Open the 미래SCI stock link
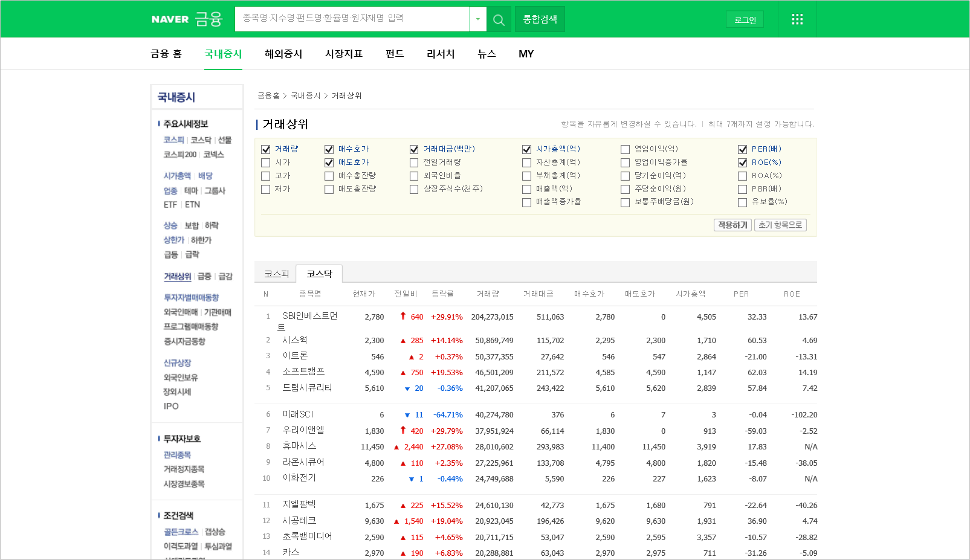 [x=298, y=414]
